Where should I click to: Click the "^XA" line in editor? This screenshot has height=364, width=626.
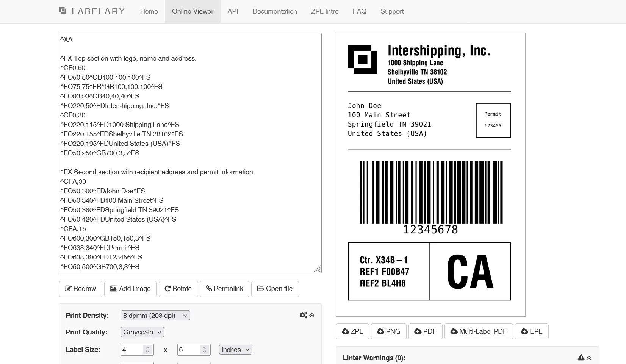(66, 39)
